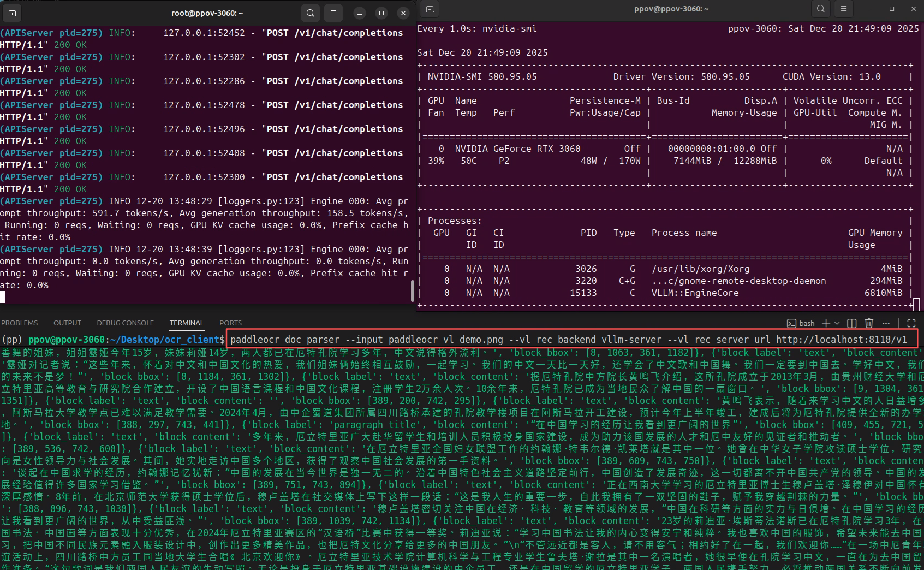Open the PORTS tab
The image size is (924, 570).
230,323
